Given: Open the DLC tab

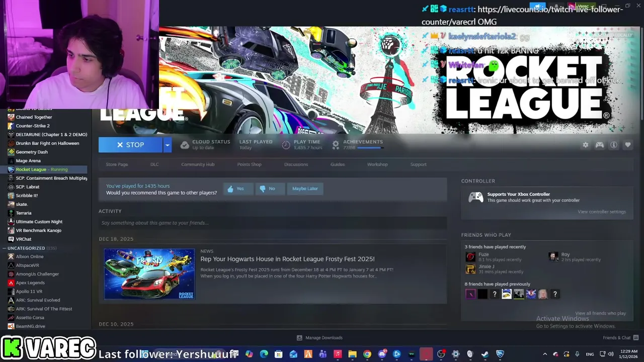Looking at the screenshot, I should (154, 164).
